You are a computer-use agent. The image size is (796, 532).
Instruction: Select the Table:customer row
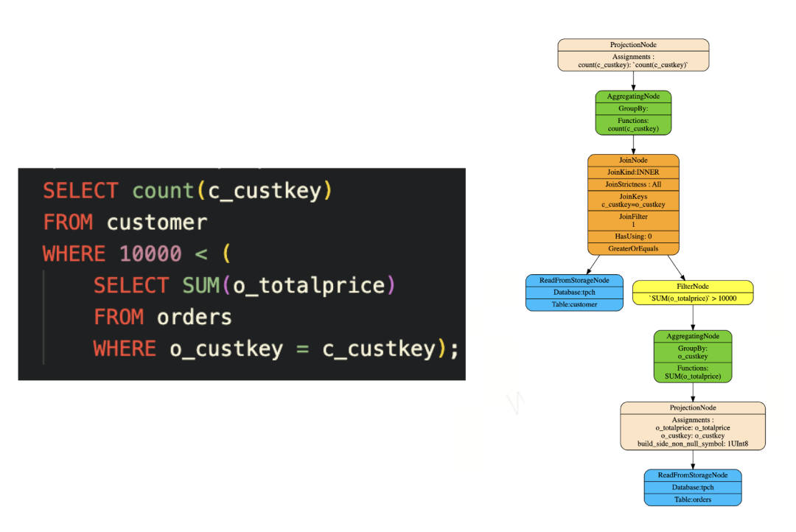[574, 304]
